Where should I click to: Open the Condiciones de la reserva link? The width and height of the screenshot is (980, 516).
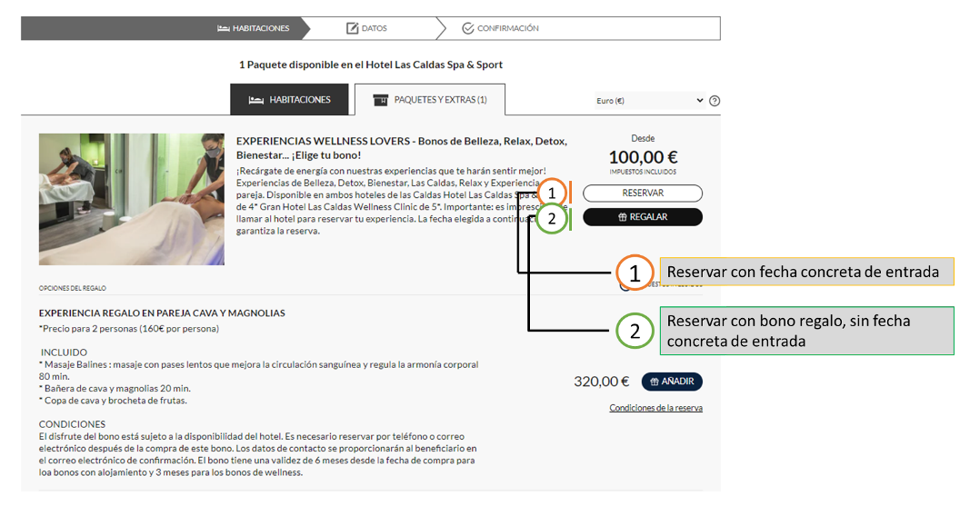(x=655, y=408)
